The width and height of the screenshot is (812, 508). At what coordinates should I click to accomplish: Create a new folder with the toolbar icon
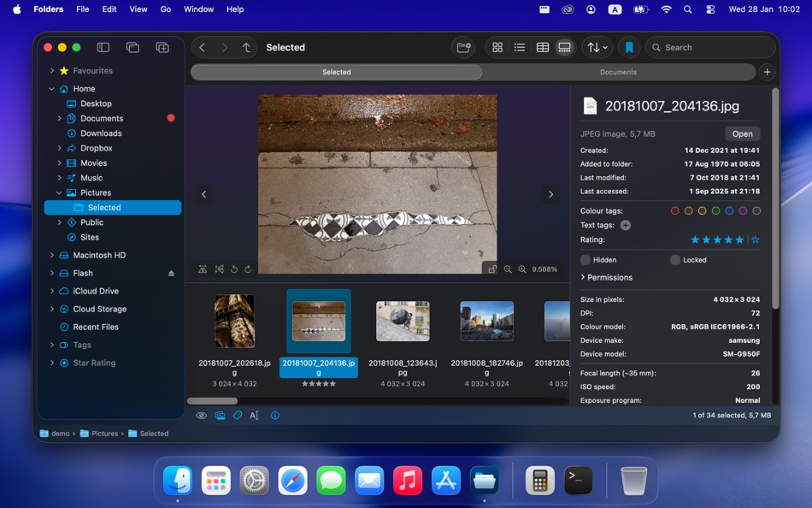click(462, 47)
